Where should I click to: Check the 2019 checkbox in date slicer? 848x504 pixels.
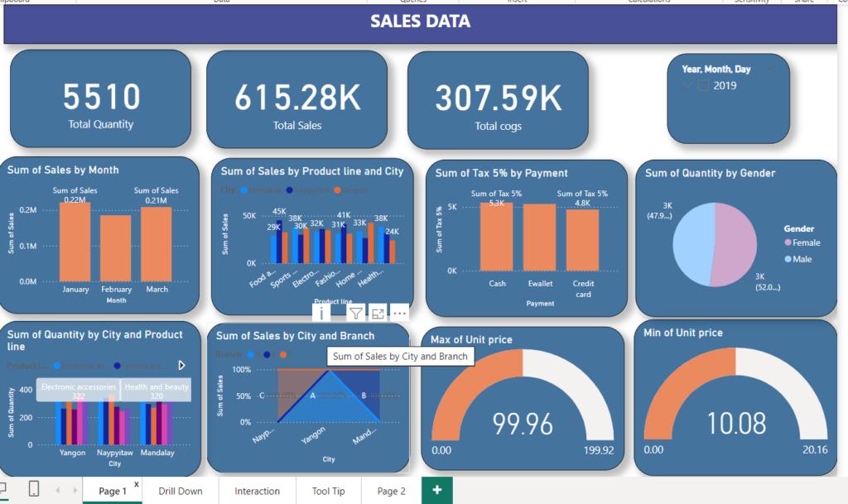704,85
